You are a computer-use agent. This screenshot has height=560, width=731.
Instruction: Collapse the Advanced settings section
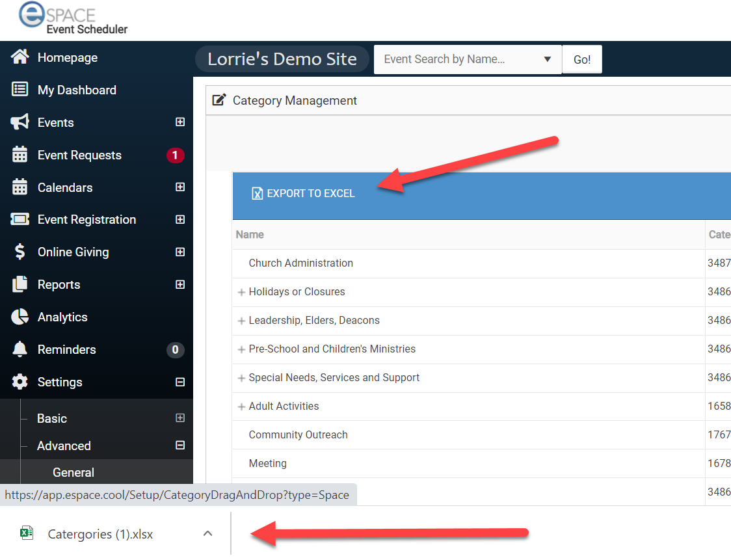180,446
